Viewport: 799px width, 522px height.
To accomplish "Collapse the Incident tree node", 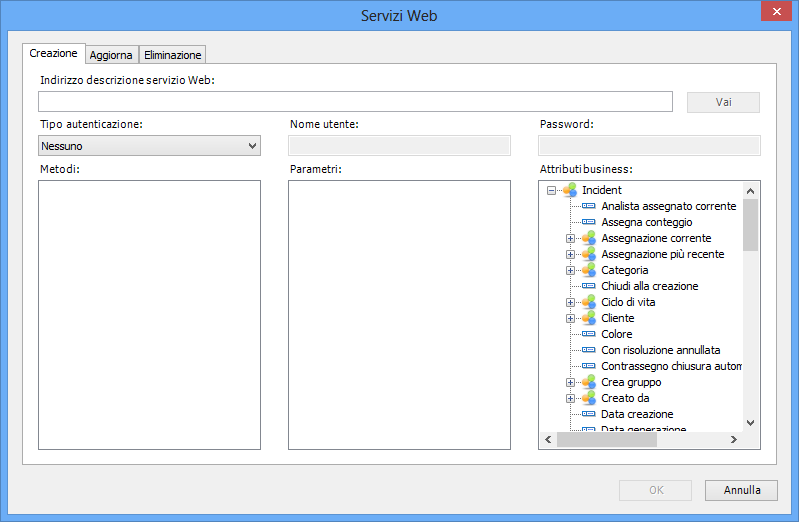I will coord(551,190).
